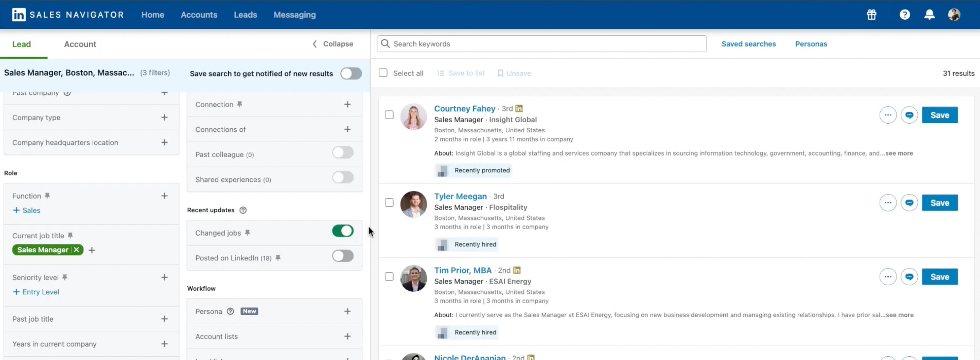Open more options for Tyler Meegan
980x360 pixels.
point(888,203)
